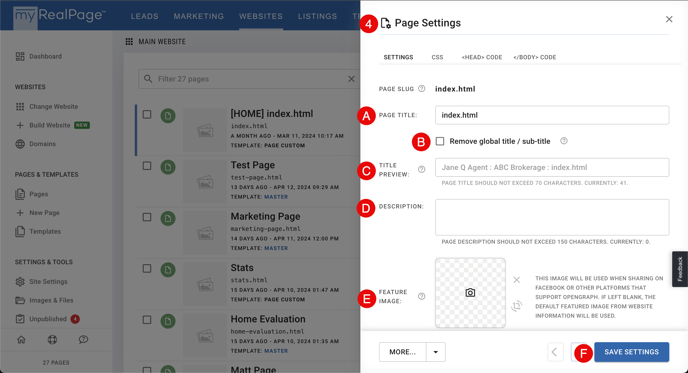The height and width of the screenshot is (373, 688).
Task: Click the Title Preview help icon
Action: 422,169
